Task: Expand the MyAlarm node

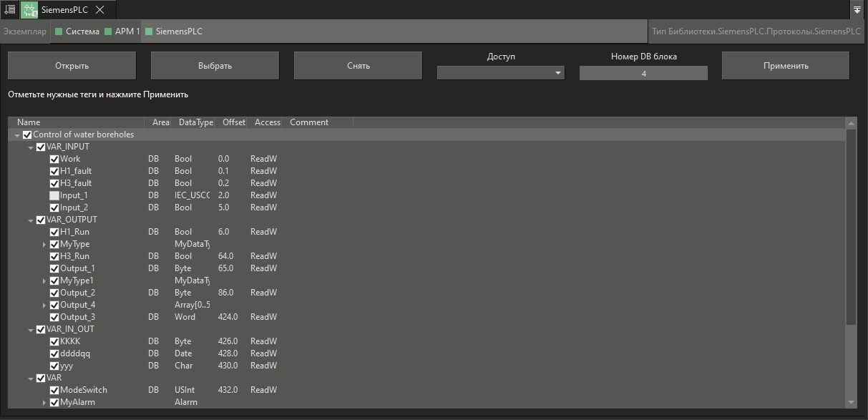Action: tap(46, 401)
